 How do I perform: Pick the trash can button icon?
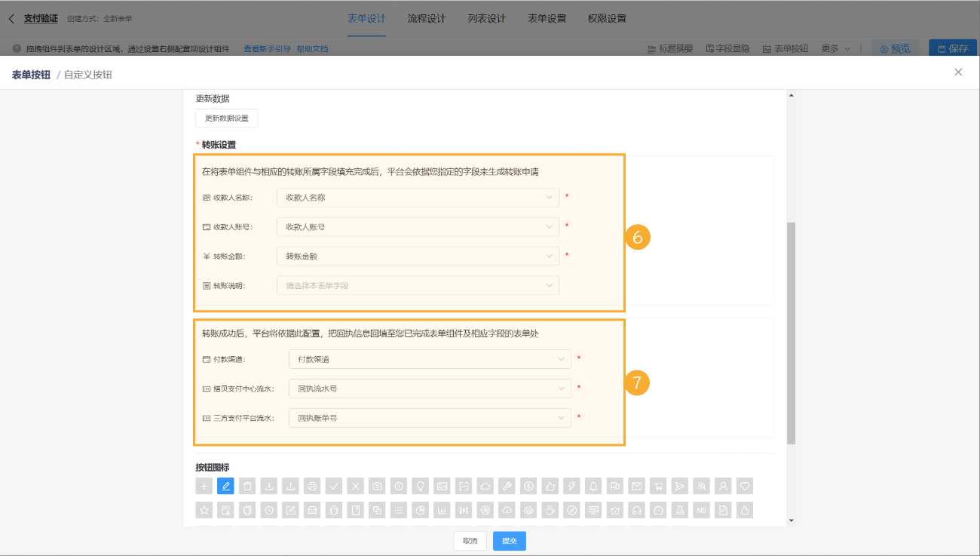tap(247, 486)
